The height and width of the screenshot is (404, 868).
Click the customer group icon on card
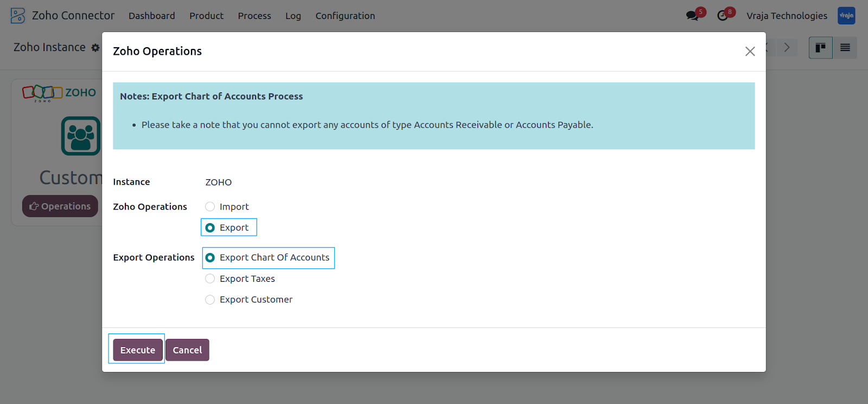coord(81,136)
